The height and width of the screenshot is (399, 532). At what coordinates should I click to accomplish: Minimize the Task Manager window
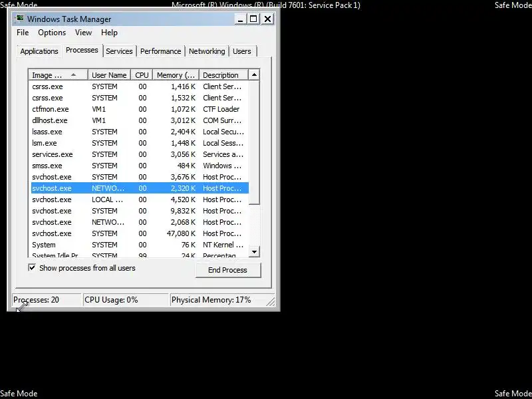[240, 19]
